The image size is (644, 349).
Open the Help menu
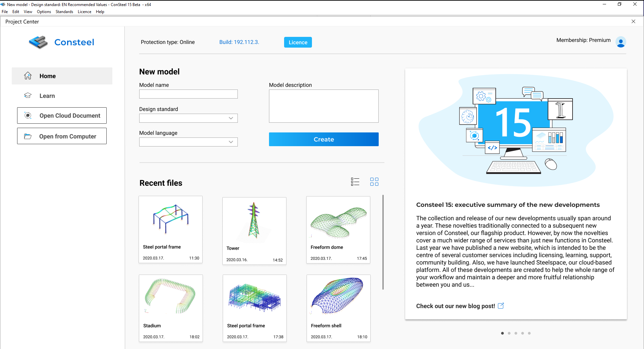click(100, 12)
